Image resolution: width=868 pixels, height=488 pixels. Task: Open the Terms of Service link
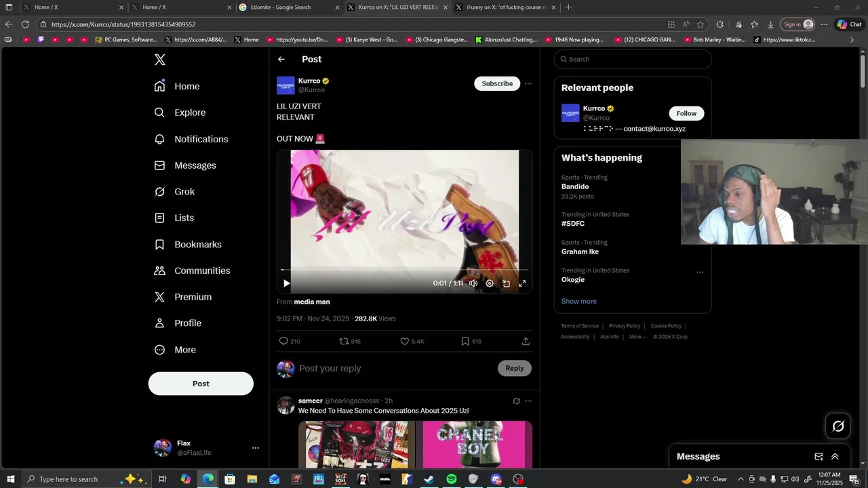(x=580, y=326)
